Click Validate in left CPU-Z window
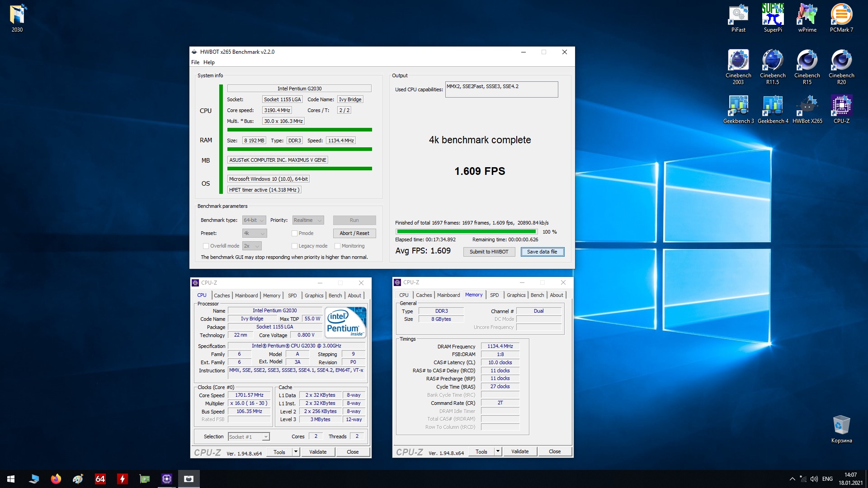The height and width of the screenshot is (488, 868). [x=318, y=452]
